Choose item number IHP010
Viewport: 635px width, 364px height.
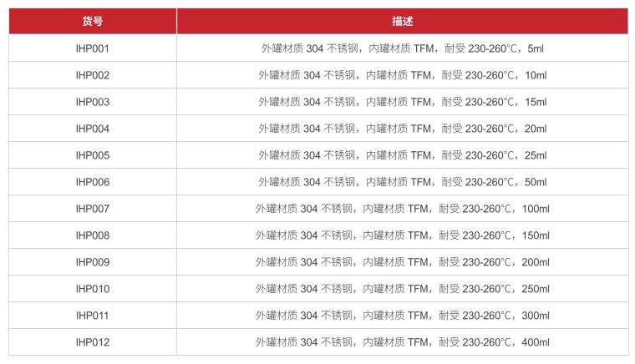[92, 289]
